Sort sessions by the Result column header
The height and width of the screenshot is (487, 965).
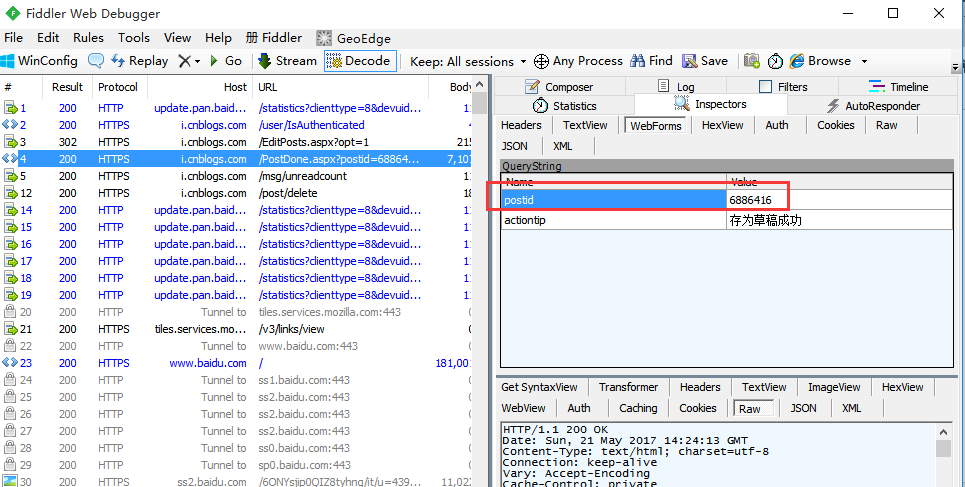[x=68, y=87]
